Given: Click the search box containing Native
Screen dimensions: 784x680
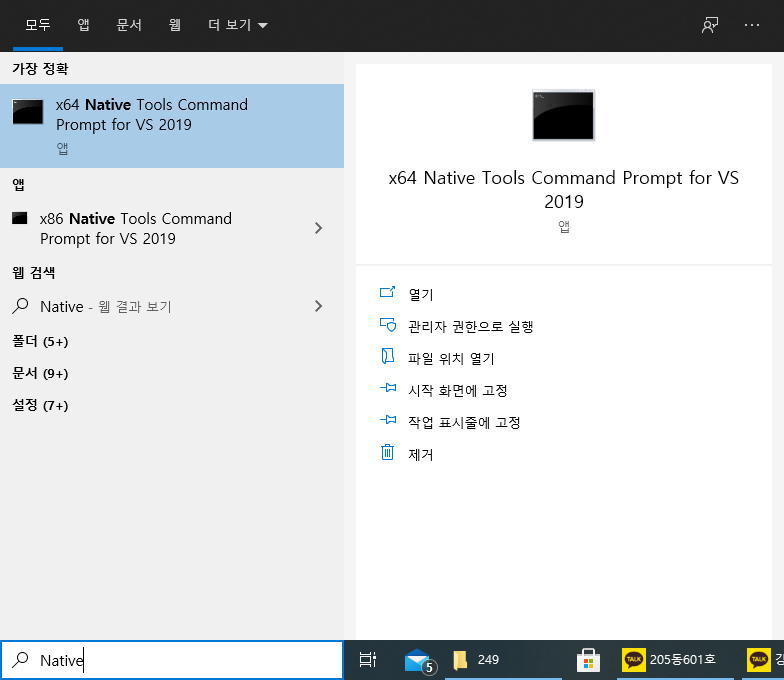Looking at the screenshot, I should (x=172, y=660).
